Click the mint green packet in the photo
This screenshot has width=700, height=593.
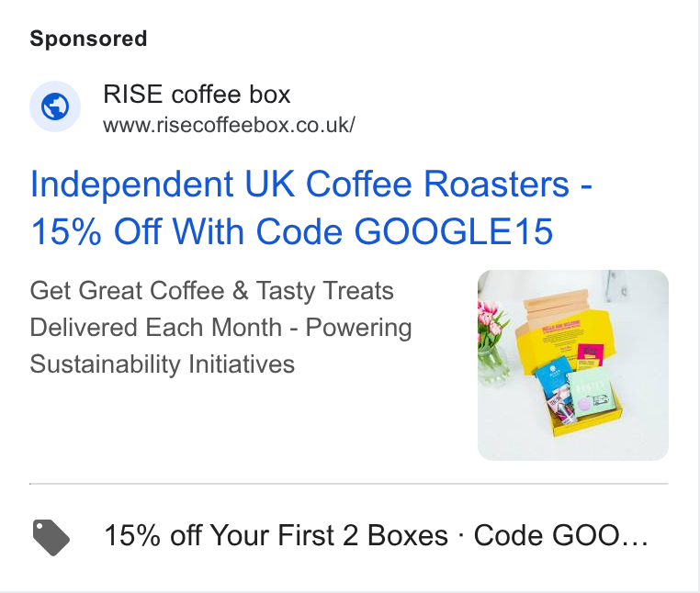[593, 391]
